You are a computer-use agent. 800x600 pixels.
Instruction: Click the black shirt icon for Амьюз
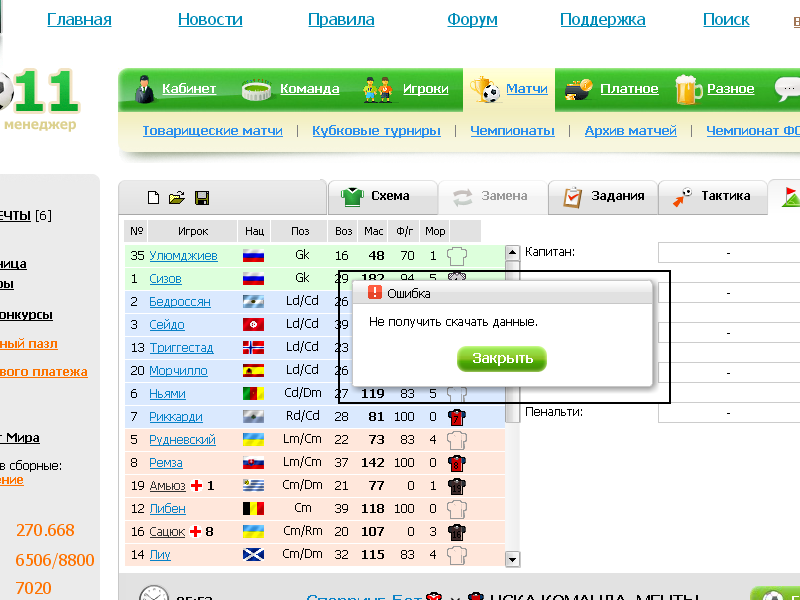(457, 486)
